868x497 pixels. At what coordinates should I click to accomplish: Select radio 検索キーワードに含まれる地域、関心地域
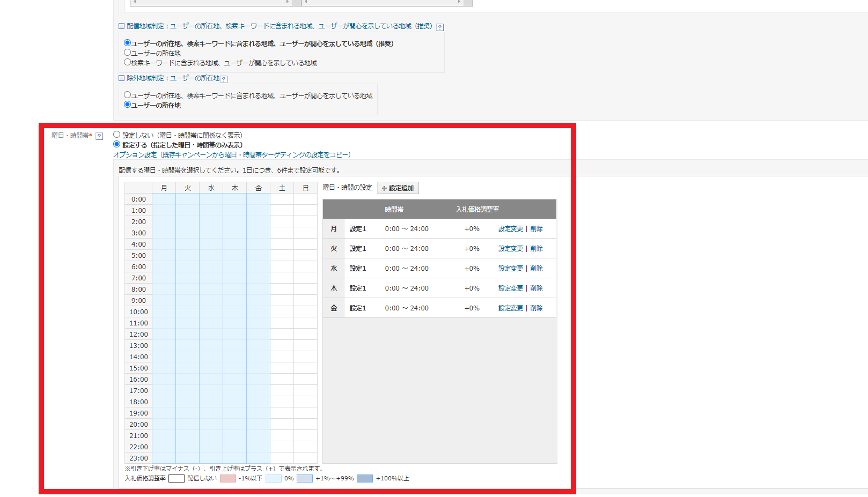pos(127,62)
